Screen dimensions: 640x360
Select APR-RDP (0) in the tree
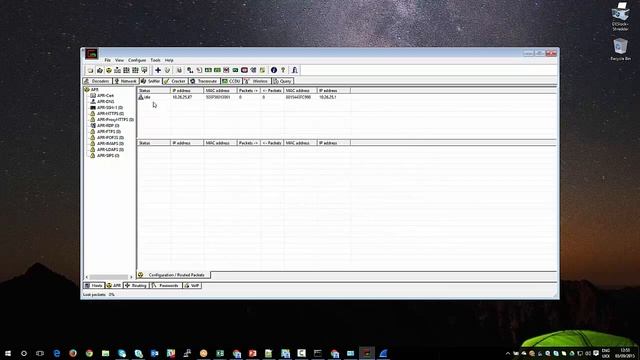pos(108,126)
